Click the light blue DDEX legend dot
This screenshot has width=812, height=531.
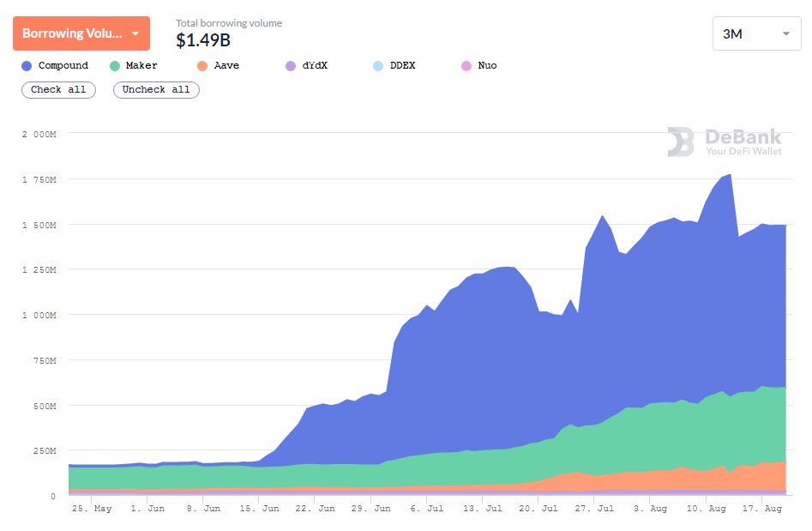click(x=378, y=66)
